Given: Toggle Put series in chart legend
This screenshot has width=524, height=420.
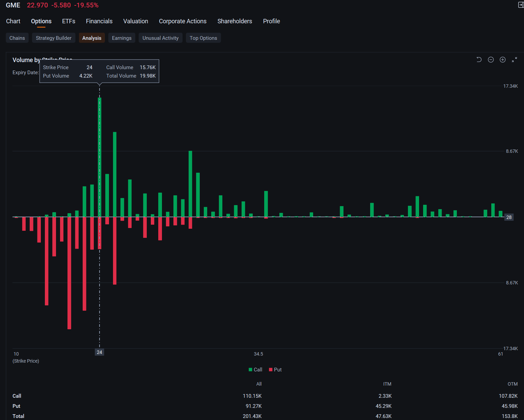Looking at the screenshot, I should tap(275, 370).
